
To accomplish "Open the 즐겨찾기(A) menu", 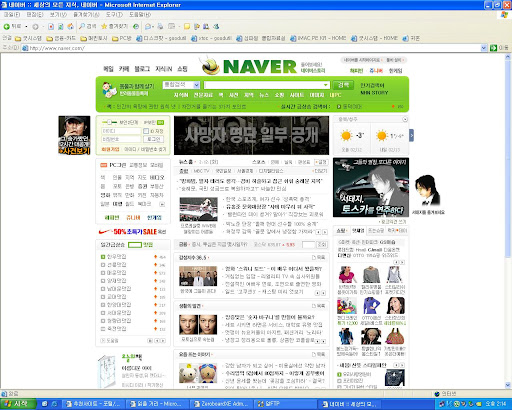I will [86, 15].
